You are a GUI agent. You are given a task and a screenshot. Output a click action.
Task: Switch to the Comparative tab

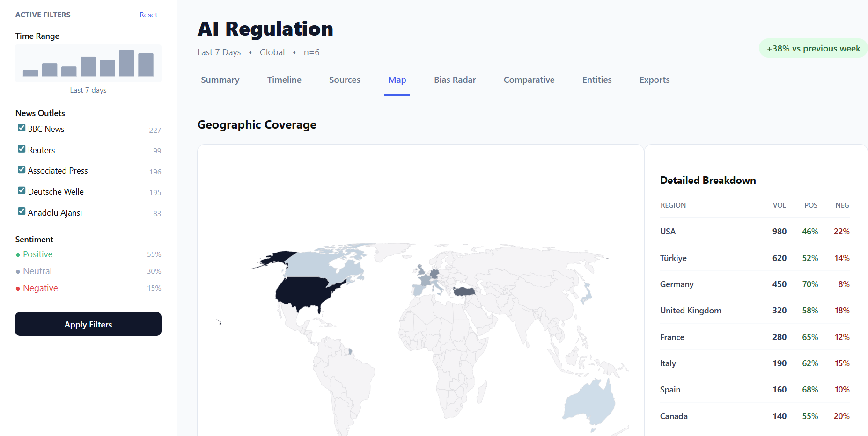click(529, 80)
